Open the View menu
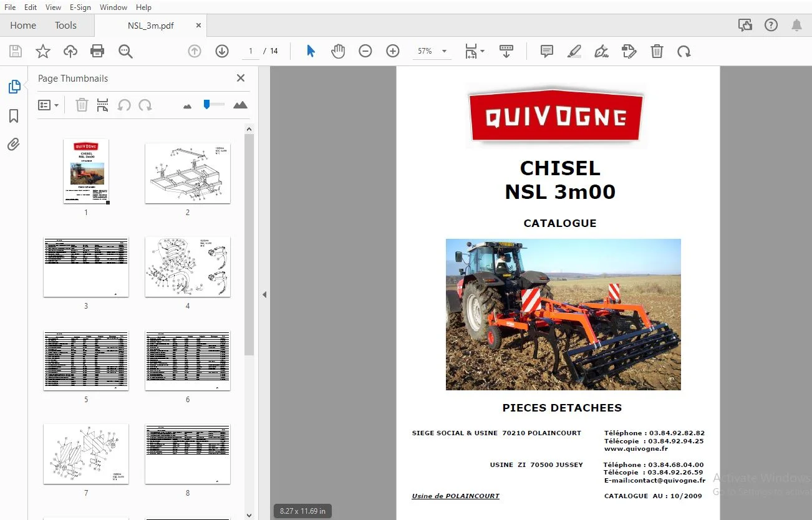The image size is (812, 520). (x=54, y=7)
